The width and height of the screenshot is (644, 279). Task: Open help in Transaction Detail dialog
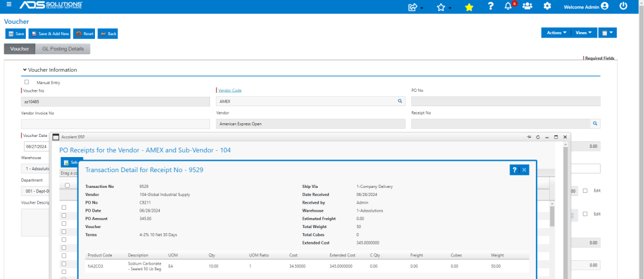[x=514, y=170]
